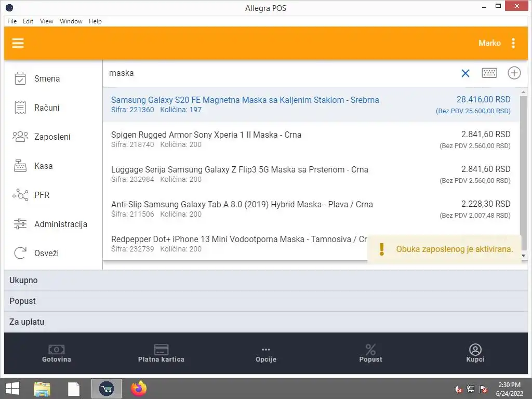This screenshot has width=532, height=399.
Task: Click Allegra POS cart taskbar icon
Action: 107,389
